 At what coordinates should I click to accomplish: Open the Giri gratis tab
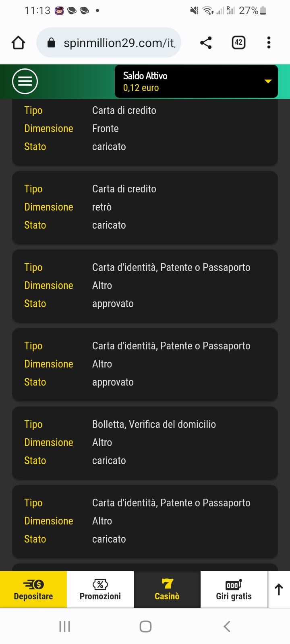234,589
